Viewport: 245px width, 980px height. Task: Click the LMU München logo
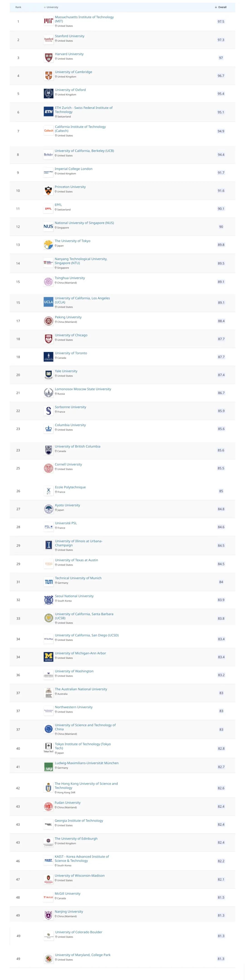coord(48,767)
